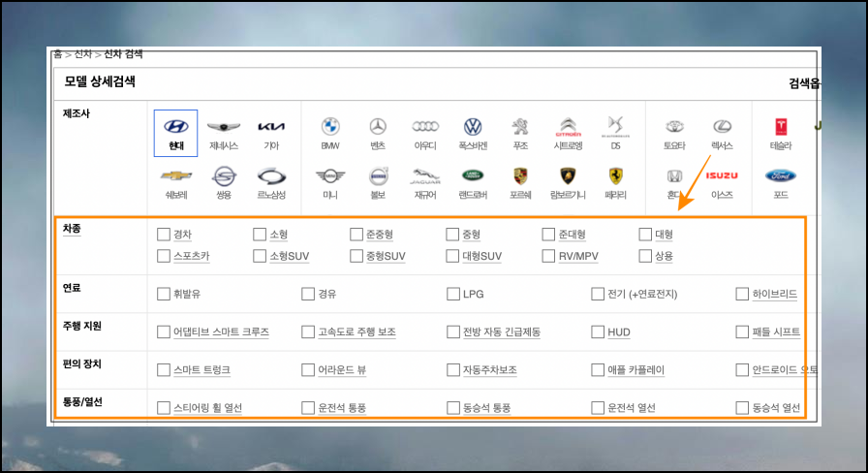The height and width of the screenshot is (473, 868).
Task: Select the Ferrari (페라리) logo
Action: coord(615,176)
